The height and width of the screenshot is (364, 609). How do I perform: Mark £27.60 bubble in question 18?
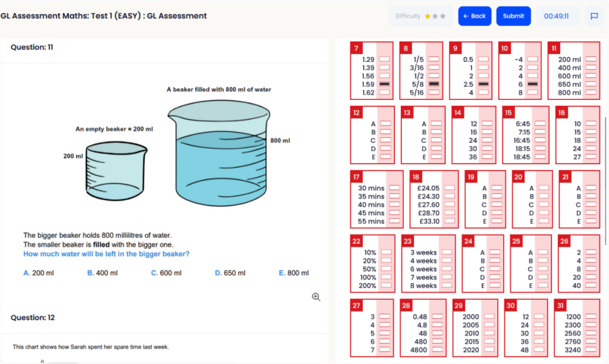[450, 204]
